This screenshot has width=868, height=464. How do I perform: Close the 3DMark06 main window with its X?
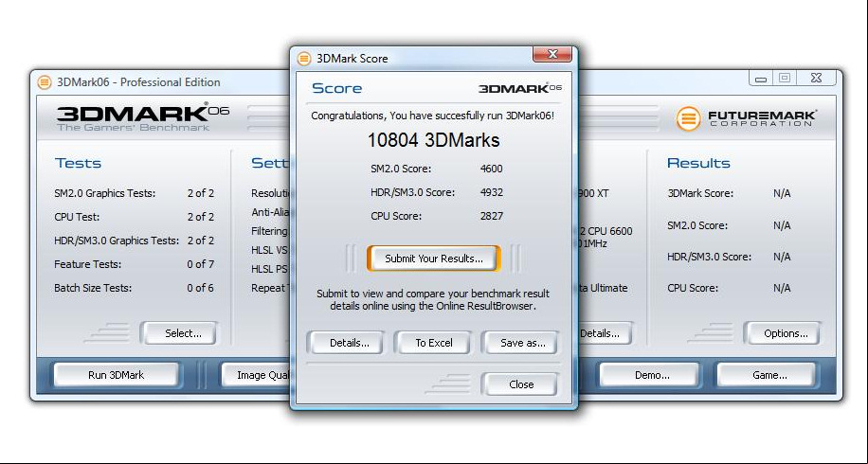(x=816, y=78)
